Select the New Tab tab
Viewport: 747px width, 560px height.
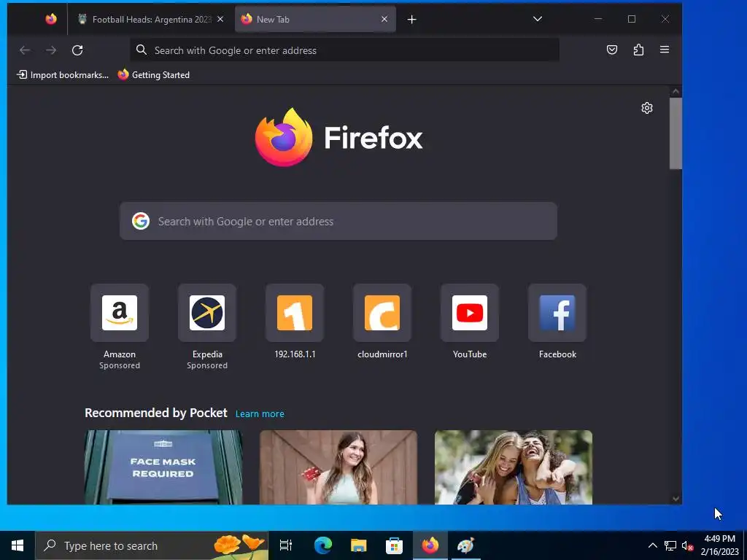(315, 19)
